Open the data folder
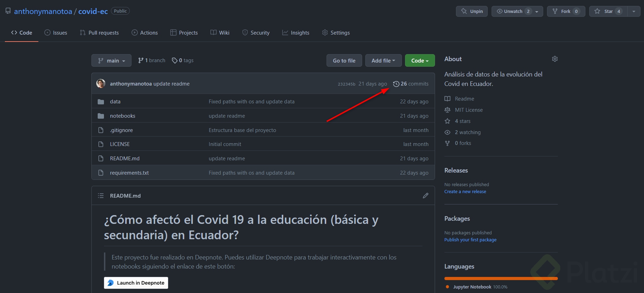The image size is (644, 293). (x=115, y=102)
